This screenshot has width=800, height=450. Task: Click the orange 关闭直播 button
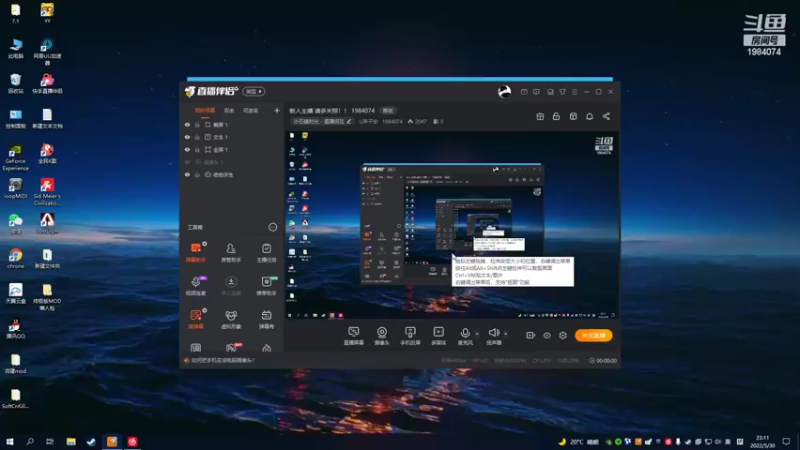click(x=593, y=335)
